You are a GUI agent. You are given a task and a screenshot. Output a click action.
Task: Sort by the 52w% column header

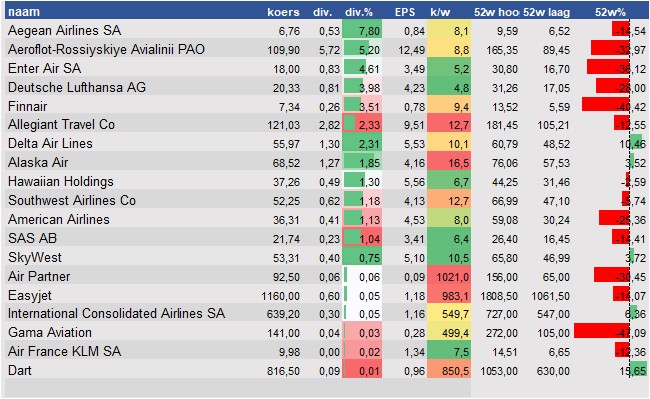[610, 12]
